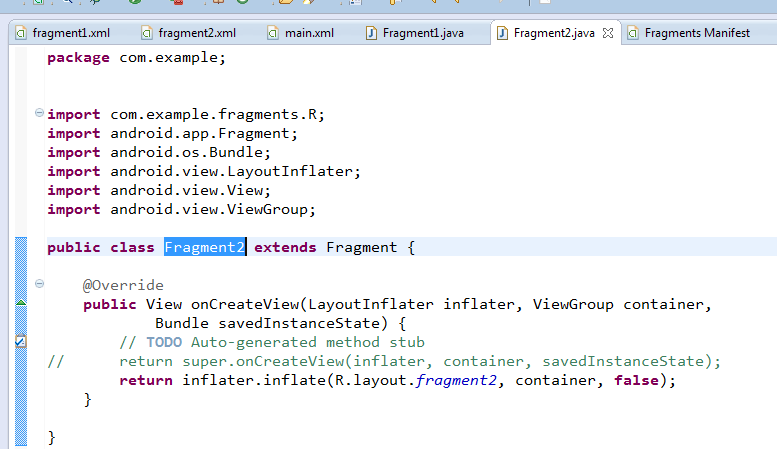Click the commented-out super.onCreateView line
Screen dimensions: 777x449
(419, 361)
